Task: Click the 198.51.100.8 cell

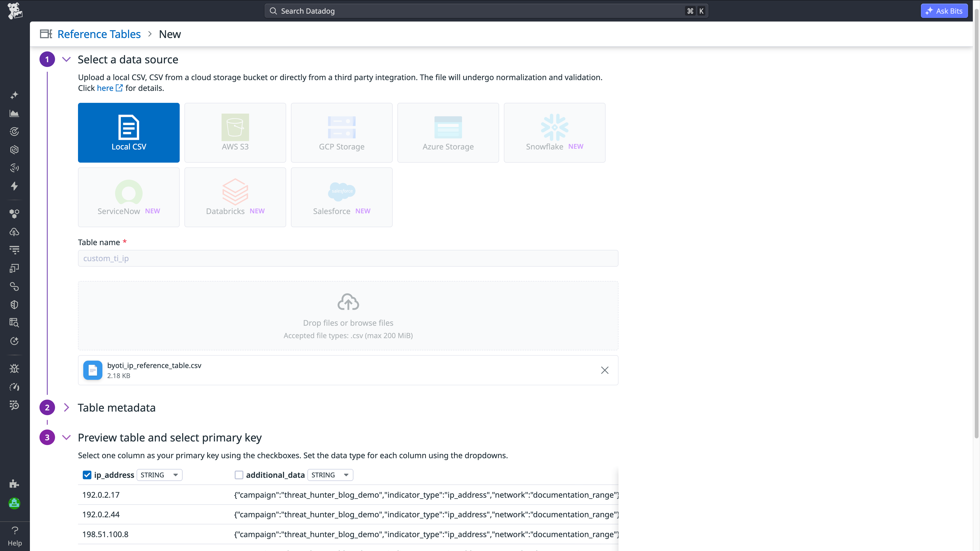Action: pos(105,534)
